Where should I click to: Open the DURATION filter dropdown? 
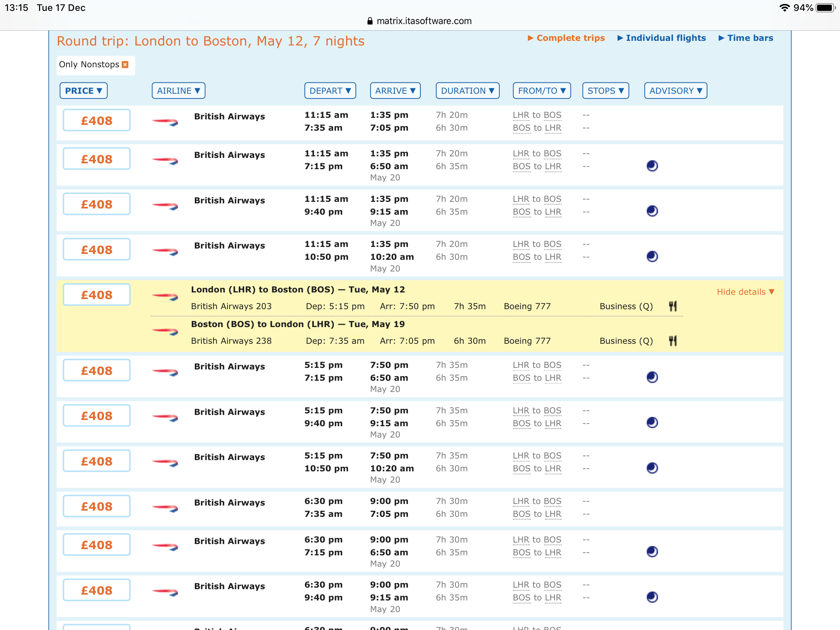click(467, 91)
